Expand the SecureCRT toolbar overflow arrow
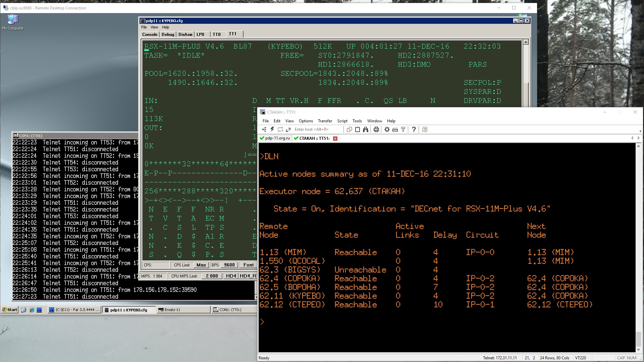Image resolution: width=644 pixels, height=362 pixels. click(x=640, y=131)
